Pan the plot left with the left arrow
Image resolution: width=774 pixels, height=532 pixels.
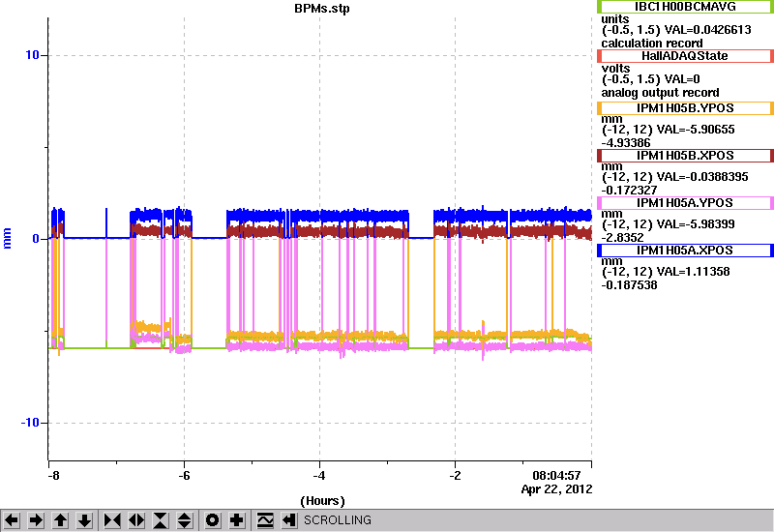(12, 520)
